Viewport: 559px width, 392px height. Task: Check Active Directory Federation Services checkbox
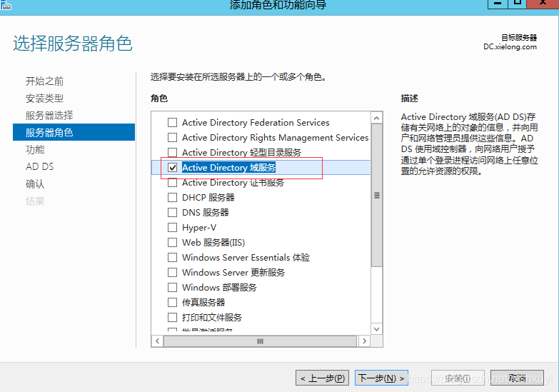172,122
